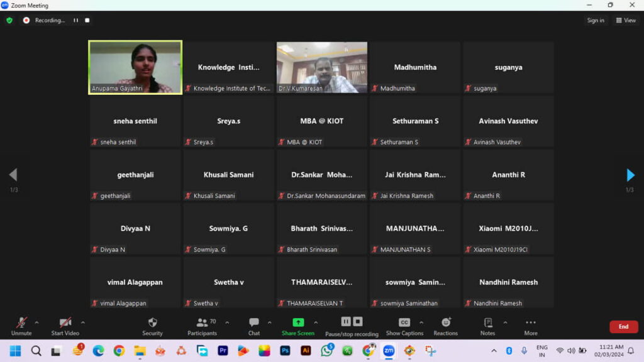644x362 pixels.
Task: Click the Zoom icon in taskbar
Action: tap(389, 351)
